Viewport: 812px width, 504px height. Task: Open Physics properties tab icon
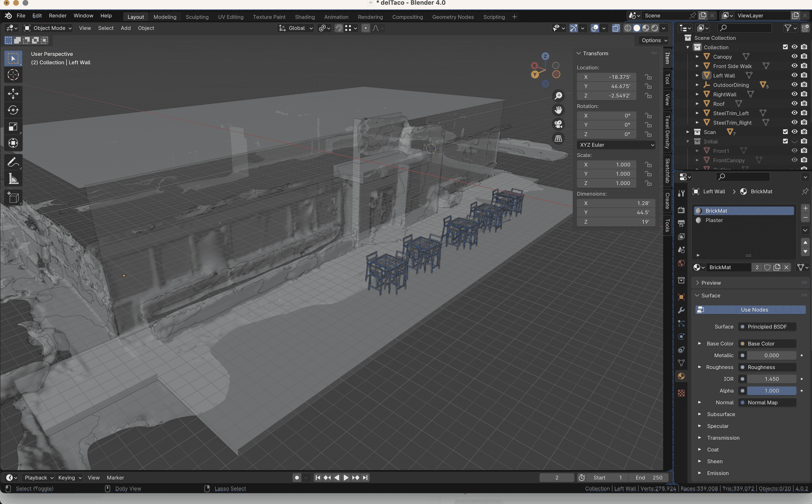[x=681, y=336]
